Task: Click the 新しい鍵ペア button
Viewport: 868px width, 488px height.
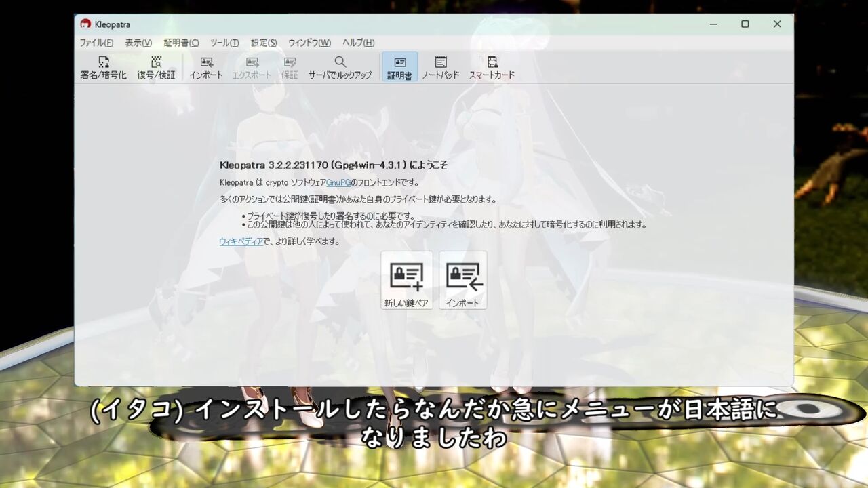Action: [407, 280]
